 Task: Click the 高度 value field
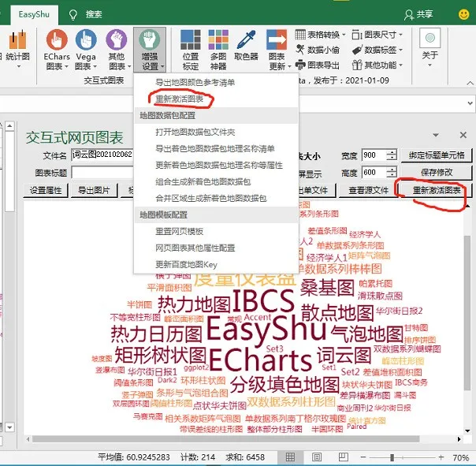pyautogui.click(x=374, y=173)
